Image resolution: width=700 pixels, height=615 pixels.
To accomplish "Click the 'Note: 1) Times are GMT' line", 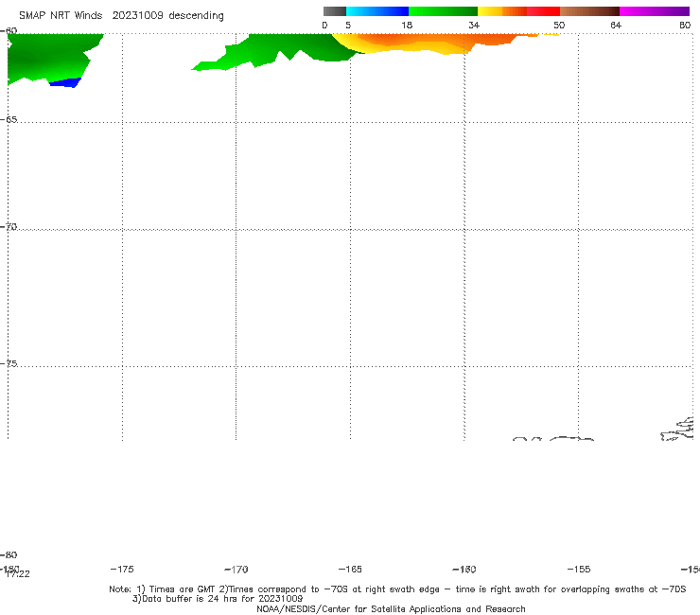I will [397, 589].
